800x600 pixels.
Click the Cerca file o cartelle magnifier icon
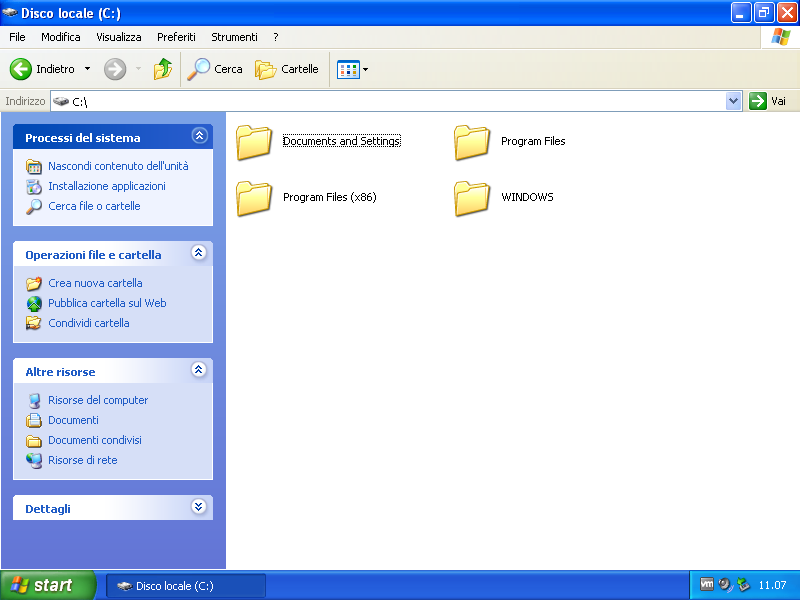click(34, 207)
